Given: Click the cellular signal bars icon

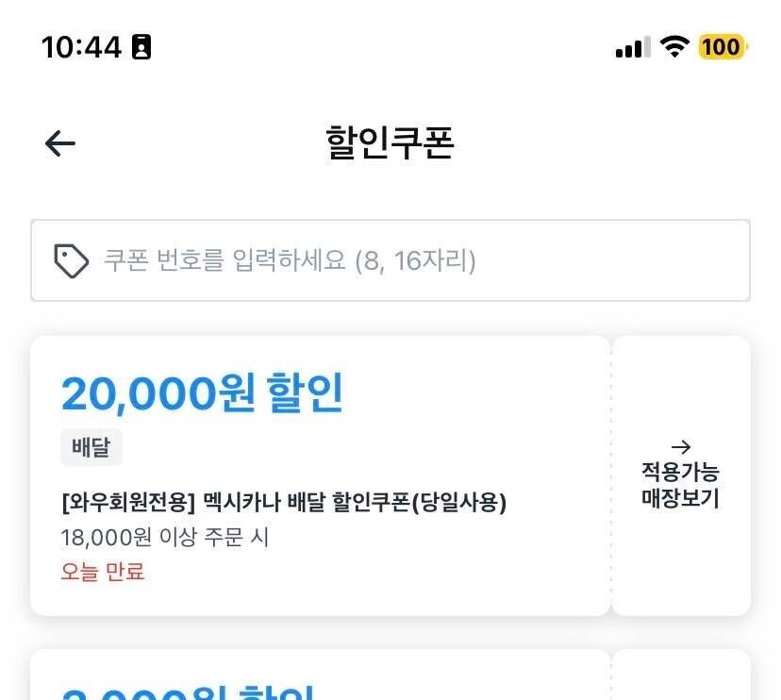Looking at the screenshot, I should [x=631, y=46].
